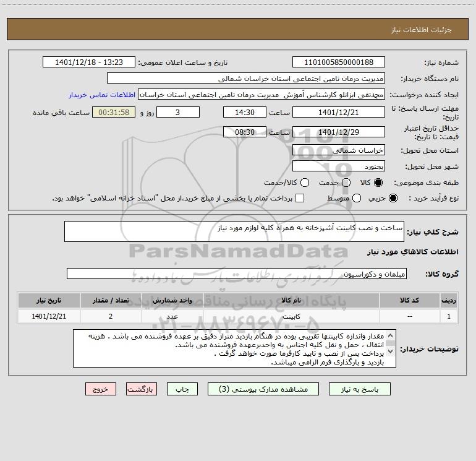
Task: Click the چاپ print button
Action: click(x=182, y=389)
